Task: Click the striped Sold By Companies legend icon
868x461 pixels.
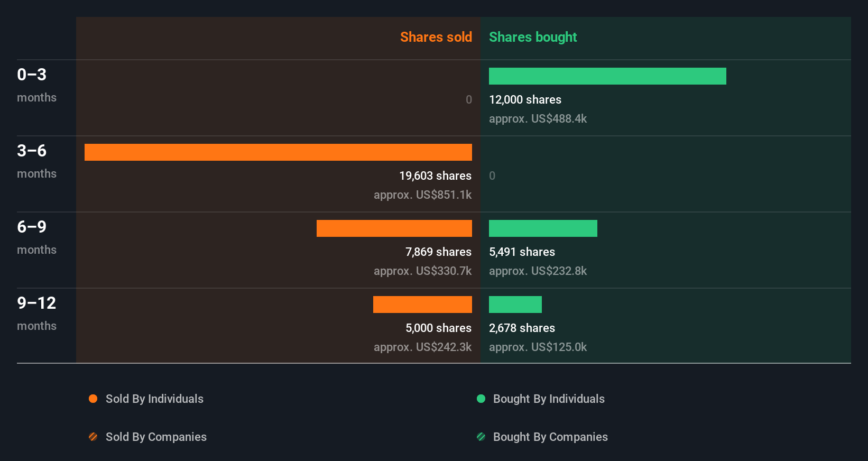Action: (x=93, y=437)
